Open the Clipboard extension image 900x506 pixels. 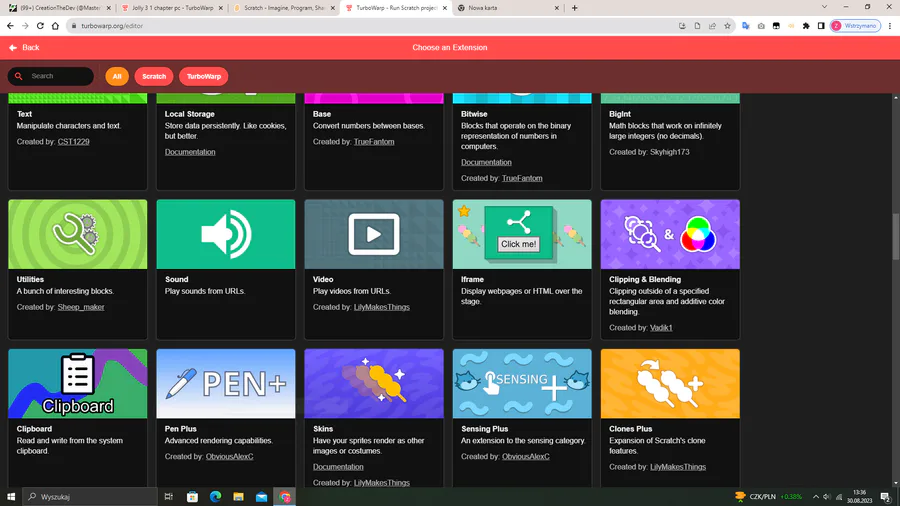coord(77,383)
